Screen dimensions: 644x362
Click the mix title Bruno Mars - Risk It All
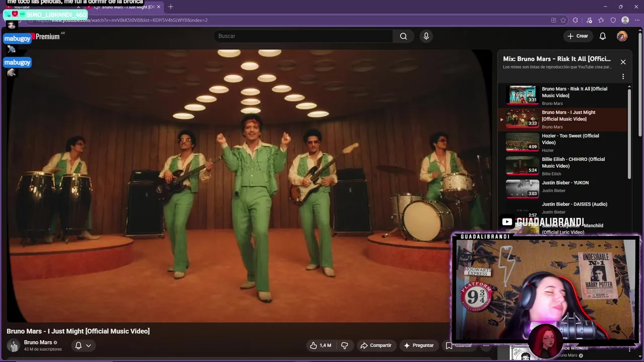pos(557,59)
